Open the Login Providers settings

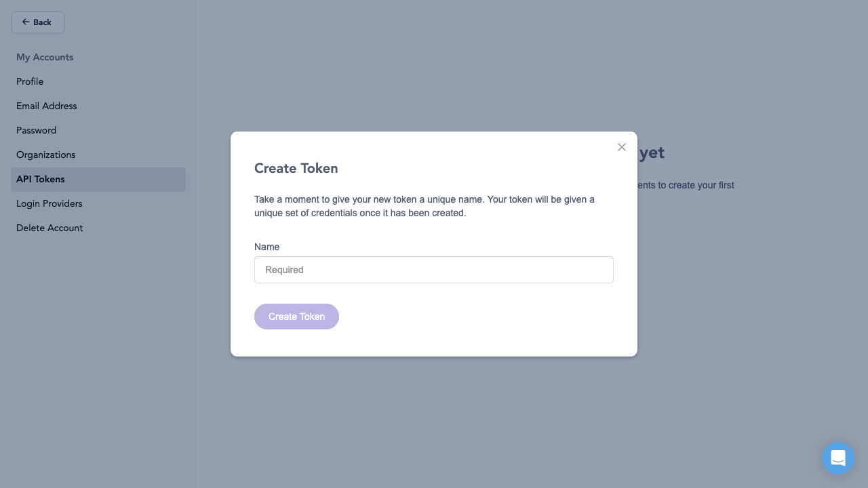[49, 203]
